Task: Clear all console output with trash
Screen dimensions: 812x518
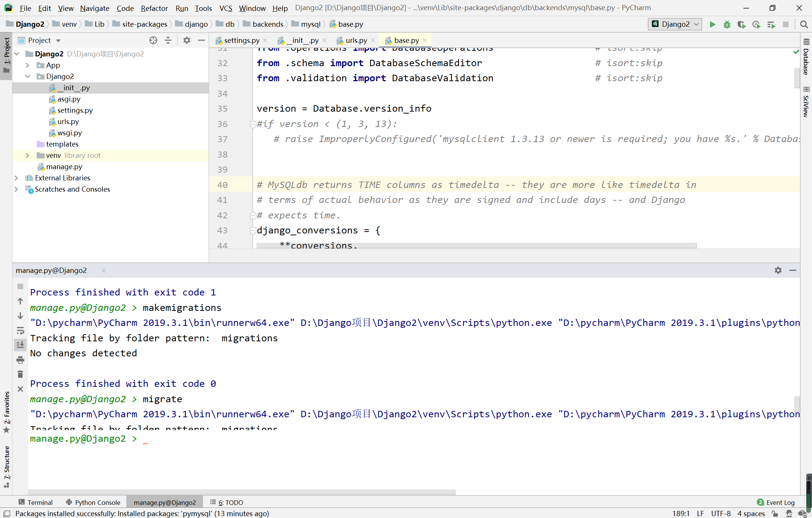Action: [x=20, y=374]
